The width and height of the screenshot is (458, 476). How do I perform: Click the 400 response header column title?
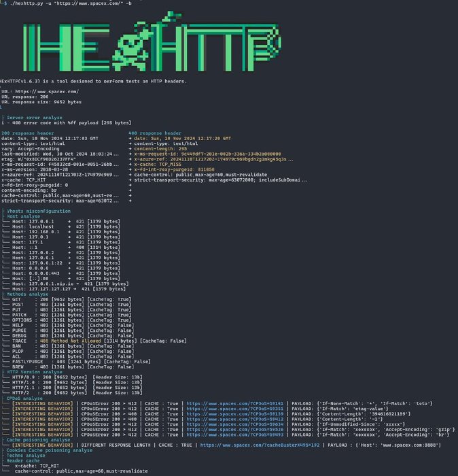coord(155,133)
